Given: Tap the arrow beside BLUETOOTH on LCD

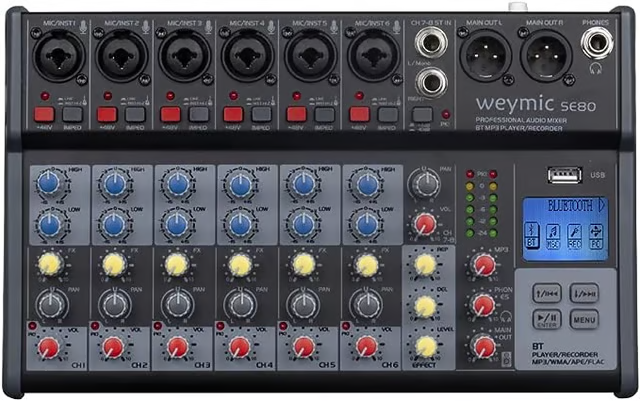Looking at the screenshot, I should tap(601, 205).
